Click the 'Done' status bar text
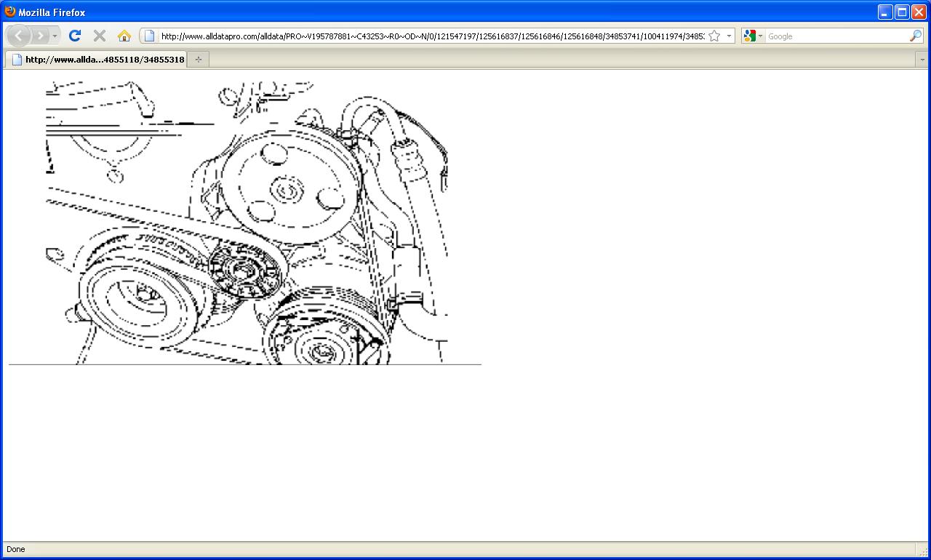 pos(15,549)
